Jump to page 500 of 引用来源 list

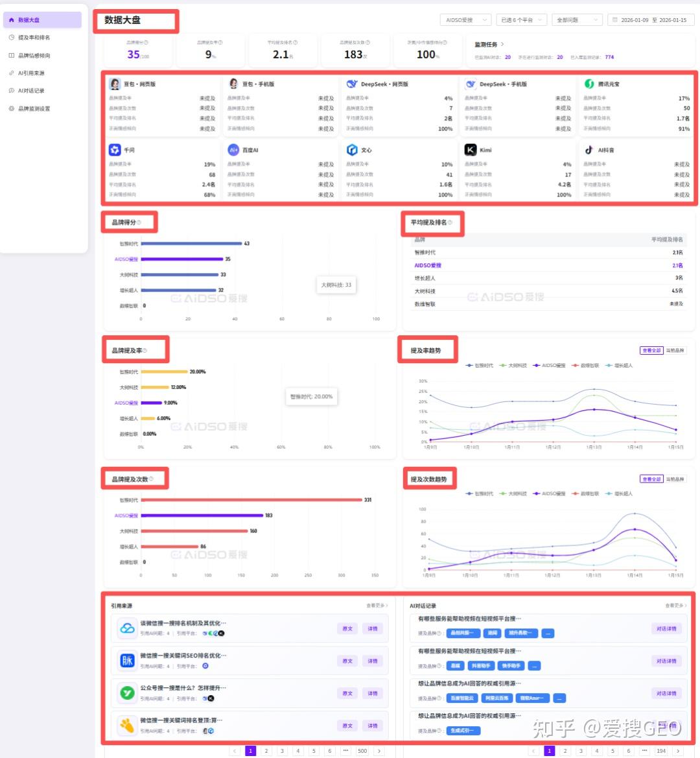tap(362, 751)
